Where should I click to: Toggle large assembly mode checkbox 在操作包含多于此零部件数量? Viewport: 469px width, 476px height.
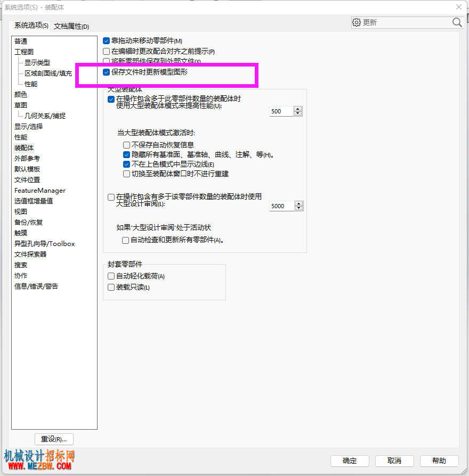coord(111,99)
